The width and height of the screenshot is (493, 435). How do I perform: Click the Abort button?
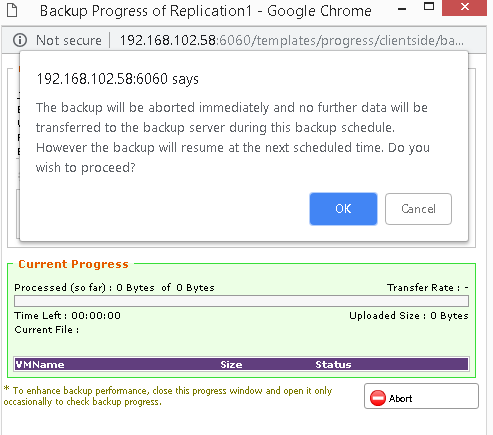[421, 396]
